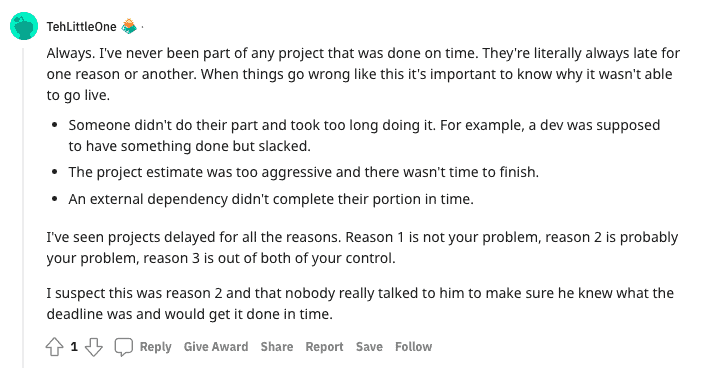Click the bullet about aggressive project estimate

point(304,172)
